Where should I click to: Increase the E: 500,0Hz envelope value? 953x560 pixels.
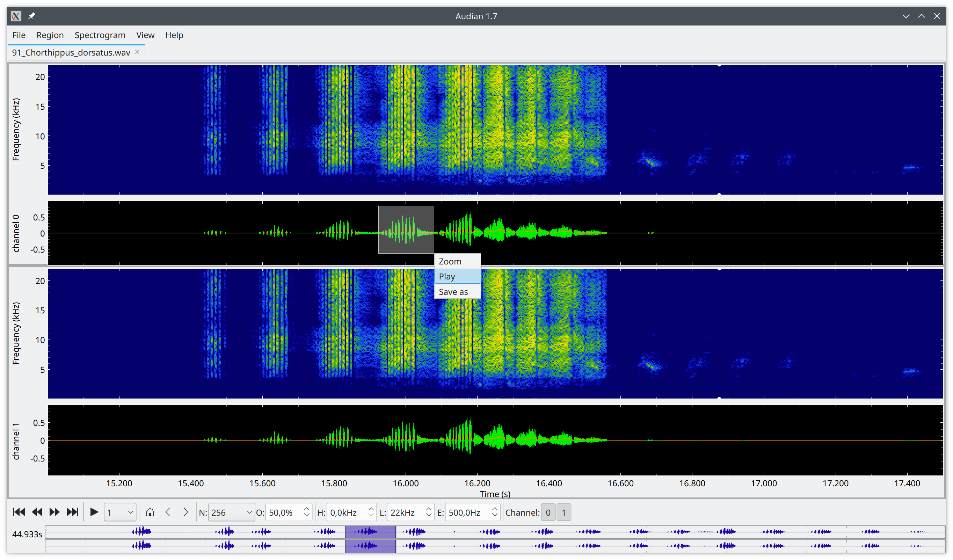(495, 509)
